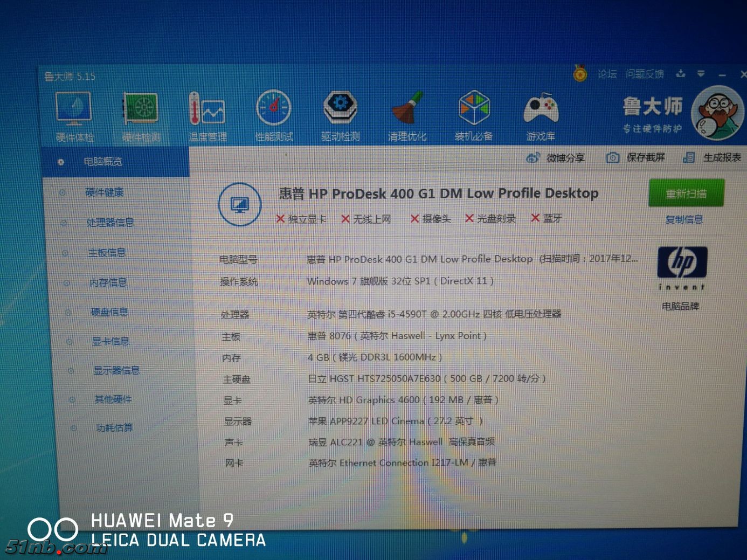
Task: Open 温度管理 temperature management
Action: [207, 115]
